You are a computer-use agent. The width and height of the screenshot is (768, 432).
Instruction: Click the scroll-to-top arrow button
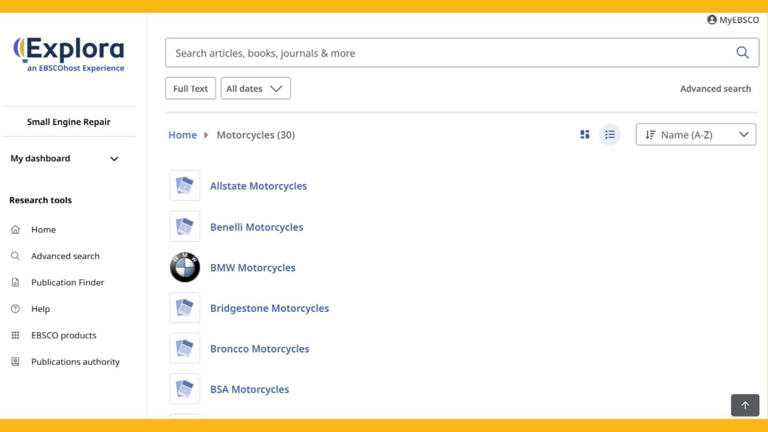[744, 405]
